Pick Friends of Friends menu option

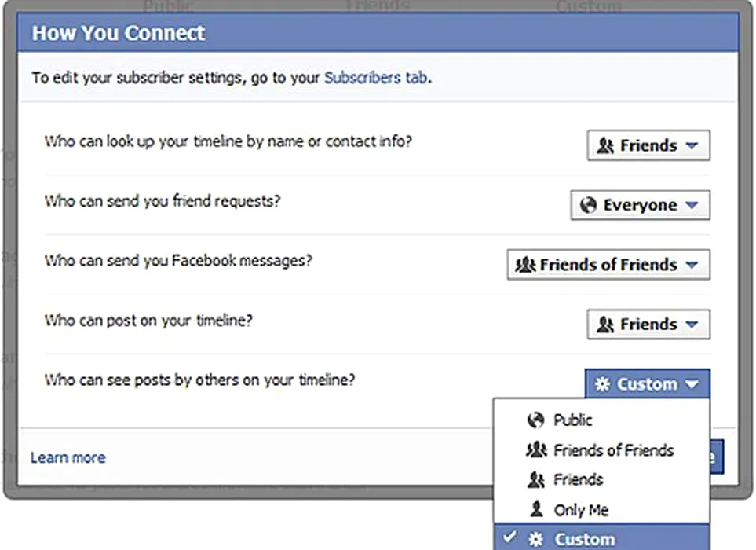pos(613,450)
